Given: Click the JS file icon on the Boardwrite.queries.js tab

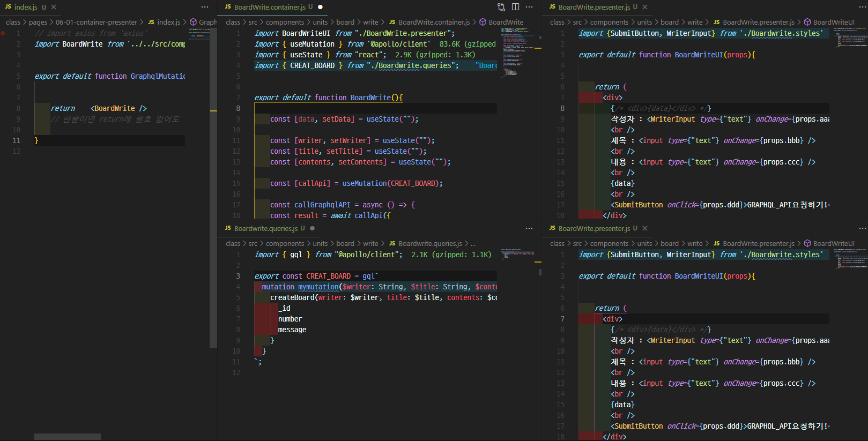Looking at the screenshot, I should coord(228,228).
